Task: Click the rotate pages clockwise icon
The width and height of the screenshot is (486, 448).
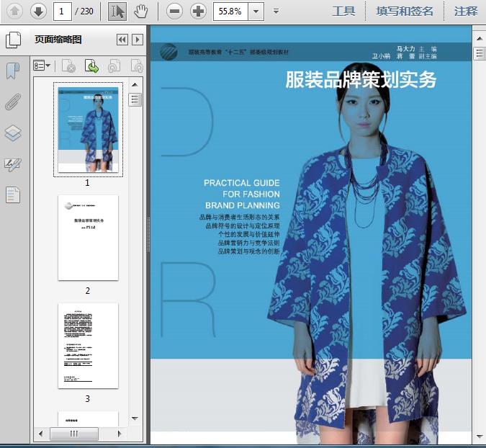Action: [x=137, y=66]
